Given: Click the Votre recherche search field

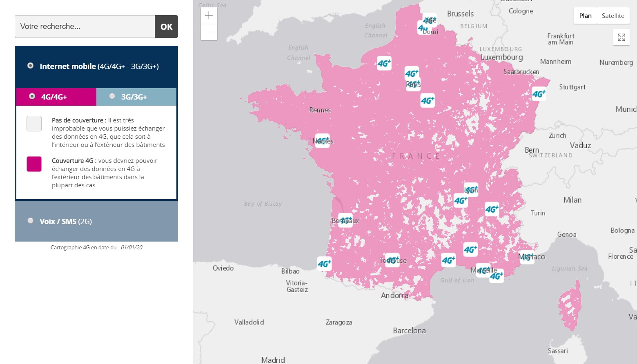Looking at the screenshot, I should point(85,27).
